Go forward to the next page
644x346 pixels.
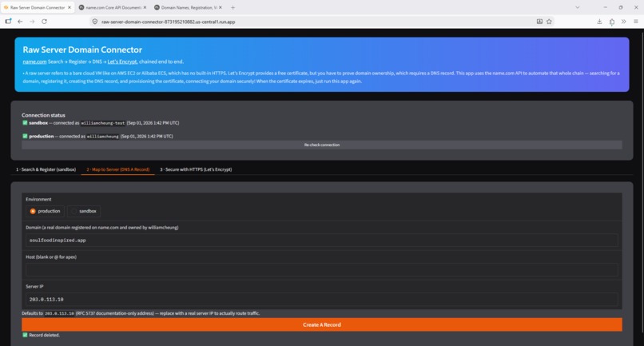click(x=32, y=22)
